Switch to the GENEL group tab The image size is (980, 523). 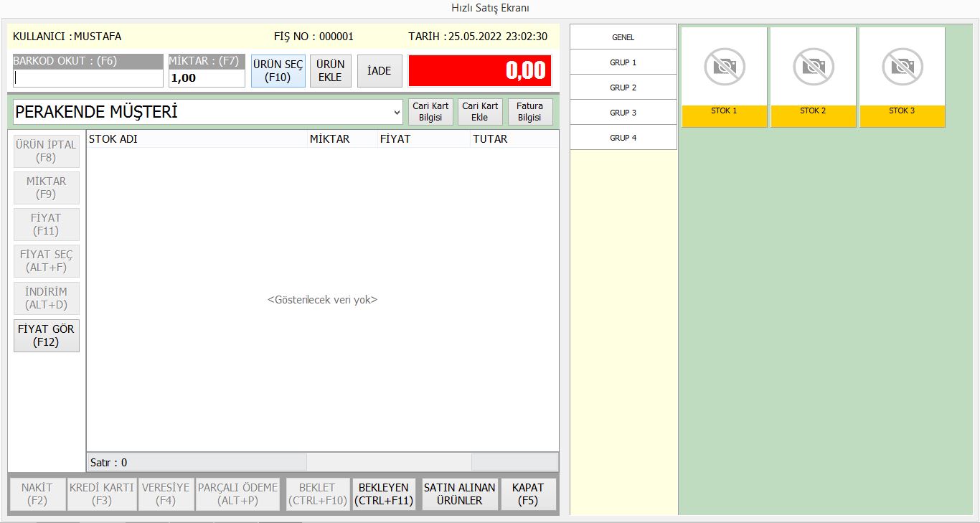pos(623,37)
